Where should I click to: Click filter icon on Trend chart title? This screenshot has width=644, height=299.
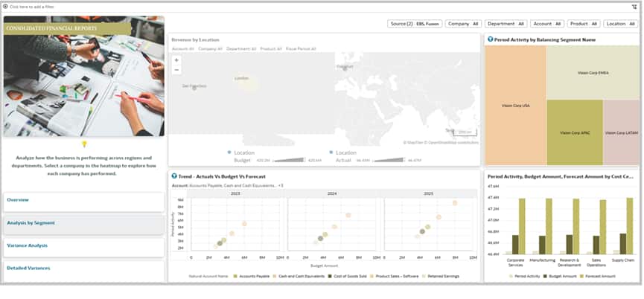click(x=174, y=176)
